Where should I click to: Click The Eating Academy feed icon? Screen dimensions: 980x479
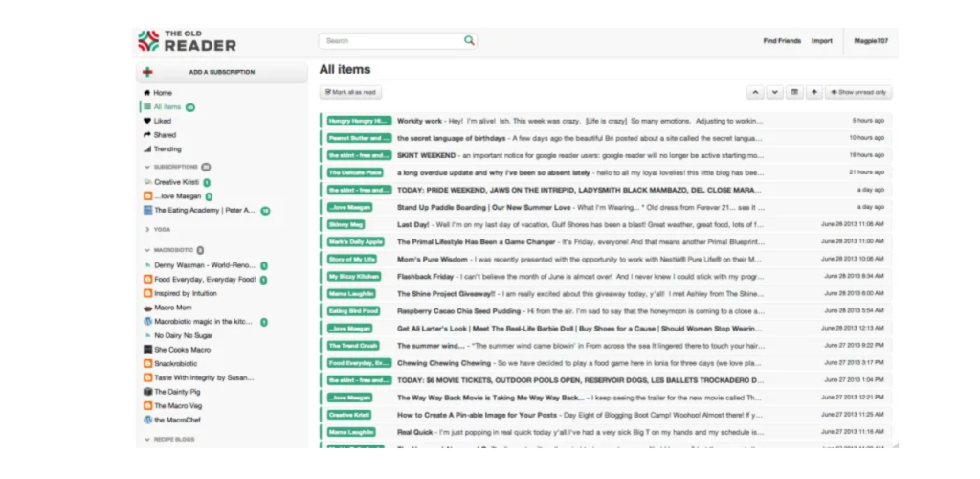coord(148,210)
